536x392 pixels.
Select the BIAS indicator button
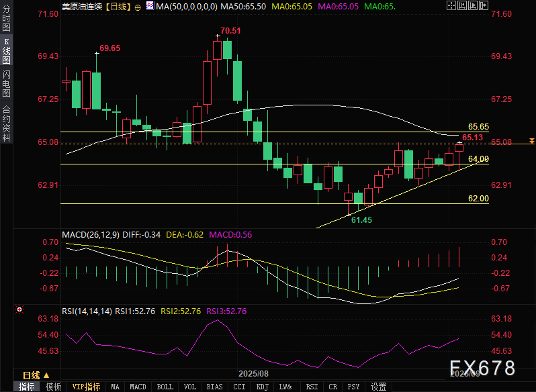pyautogui.click(x=215, y=387)
